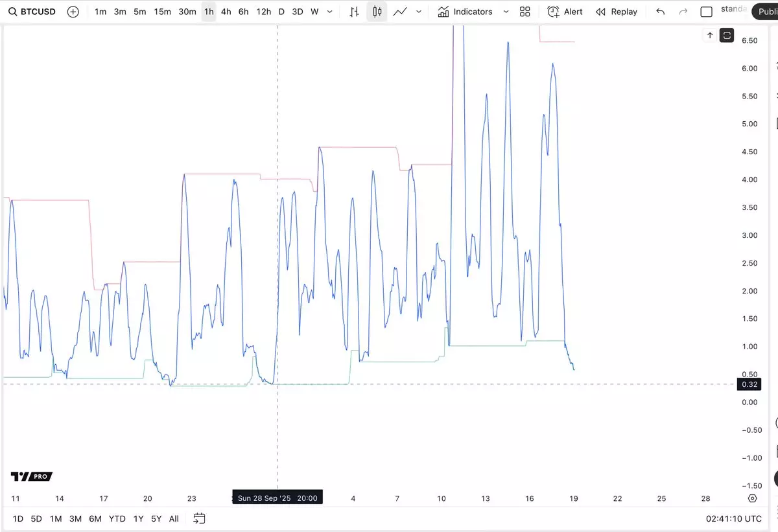Open time axis settings gear icon
The height and width of the screenshot is (532, 778).
click(752, 498)
